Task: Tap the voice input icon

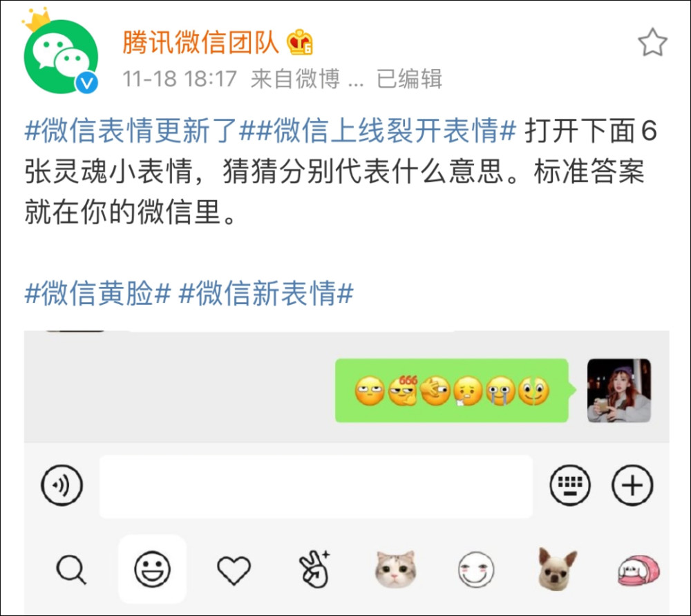Action: (x=61, y=485)
